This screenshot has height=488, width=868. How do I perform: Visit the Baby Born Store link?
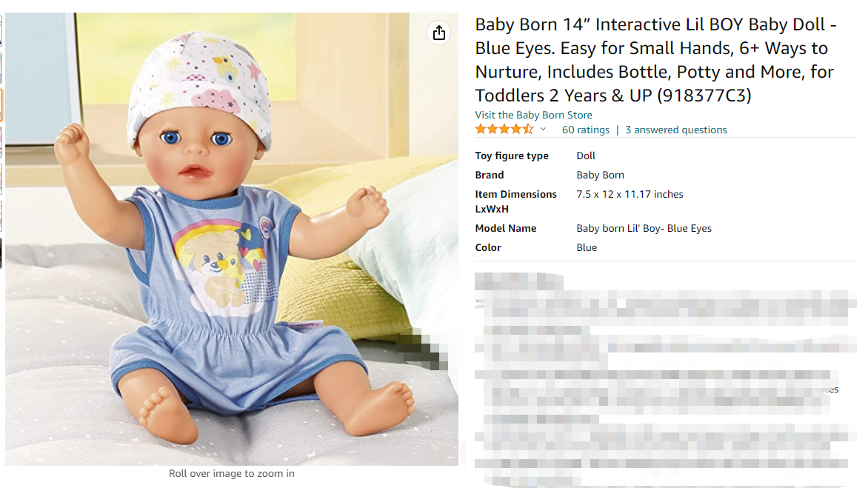point(534,115)
